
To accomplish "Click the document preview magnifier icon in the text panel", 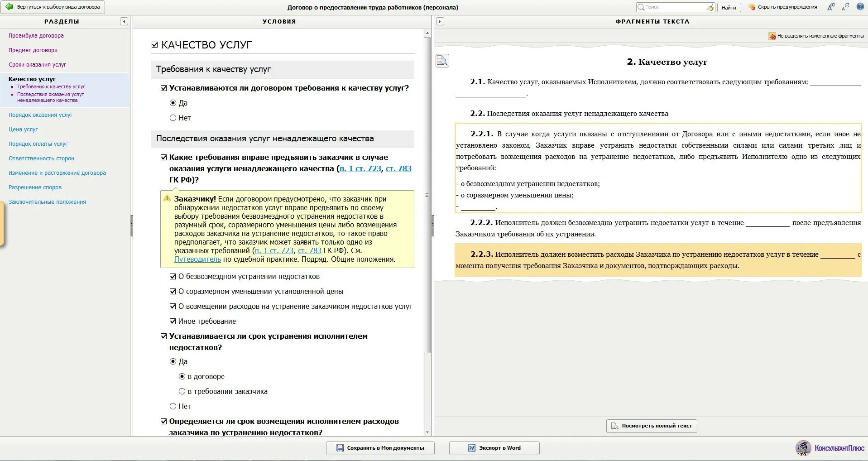I will [442, 61].
